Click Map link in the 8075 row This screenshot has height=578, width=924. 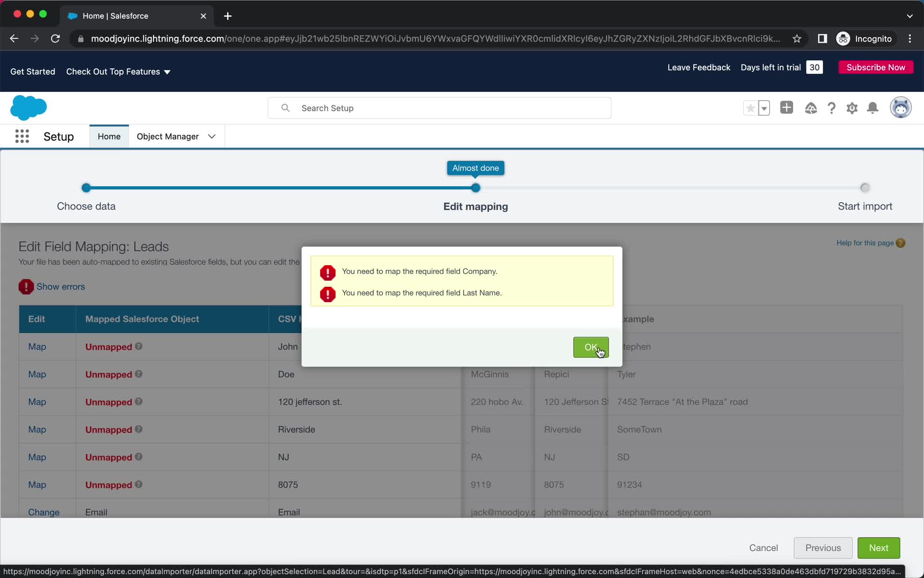[37, 485]
